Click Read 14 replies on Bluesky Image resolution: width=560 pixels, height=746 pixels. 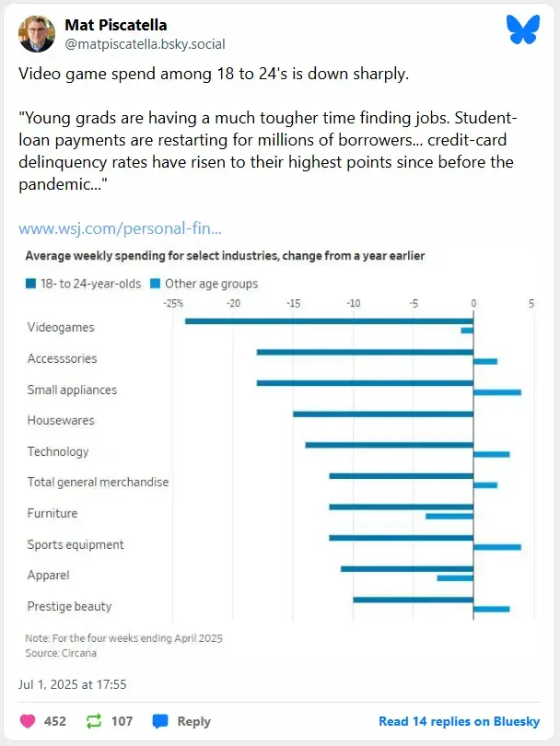click(460, 721)
